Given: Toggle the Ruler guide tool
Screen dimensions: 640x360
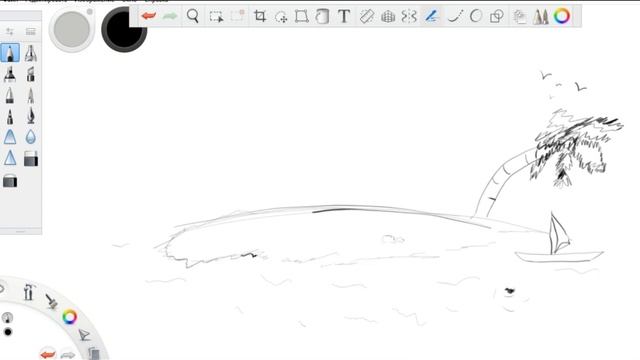Looking at the screenshot, I should pyautogui.click(x=367, y=16).
